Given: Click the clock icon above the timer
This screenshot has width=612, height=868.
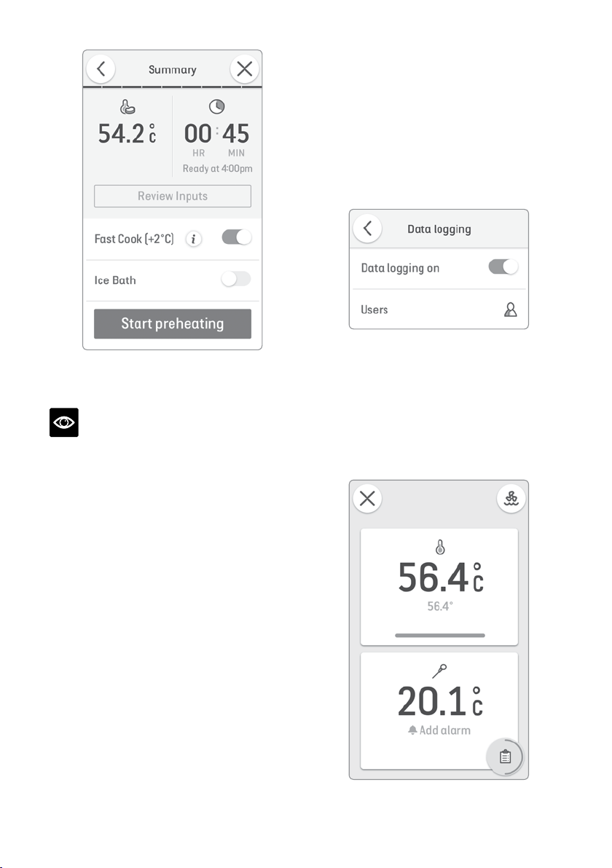Looking at the screenshot, I should [x=216, y=106].
